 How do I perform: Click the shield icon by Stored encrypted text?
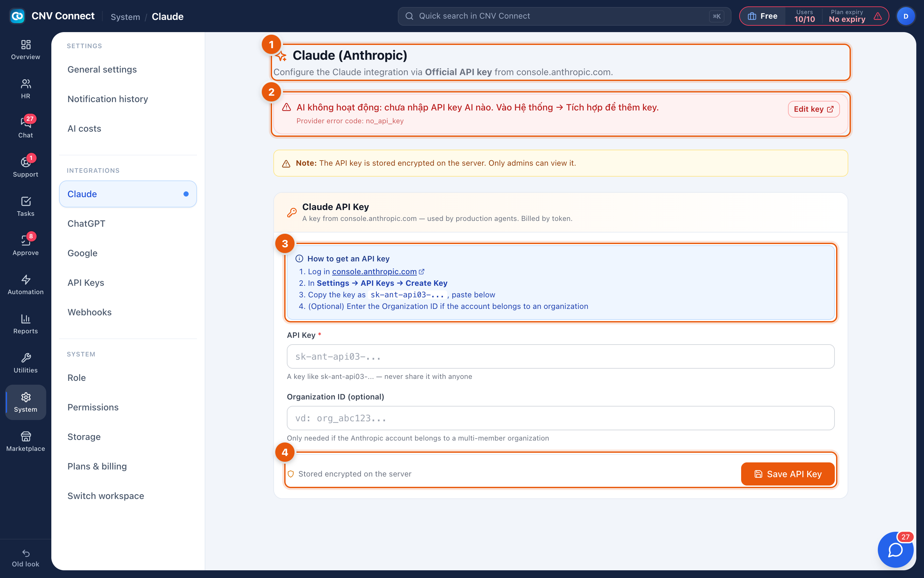(x=291, y=474)
